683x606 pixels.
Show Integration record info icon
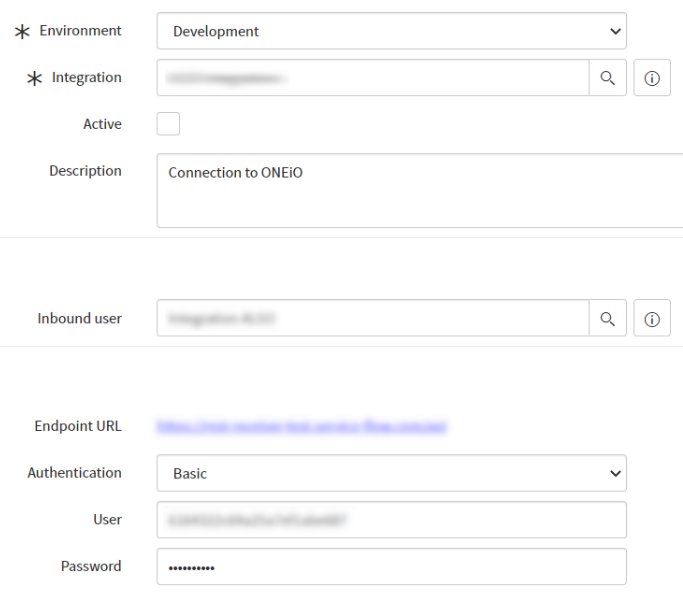point(652,78)
